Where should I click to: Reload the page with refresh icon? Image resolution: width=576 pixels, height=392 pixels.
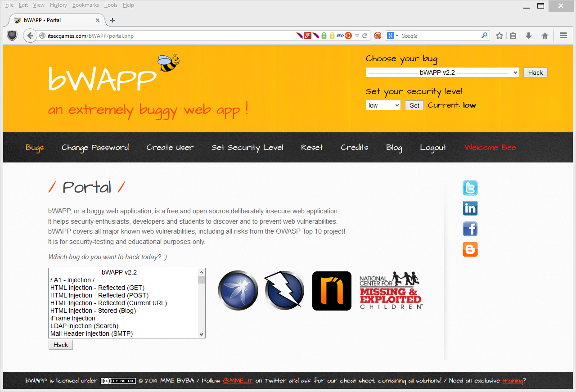365,36
